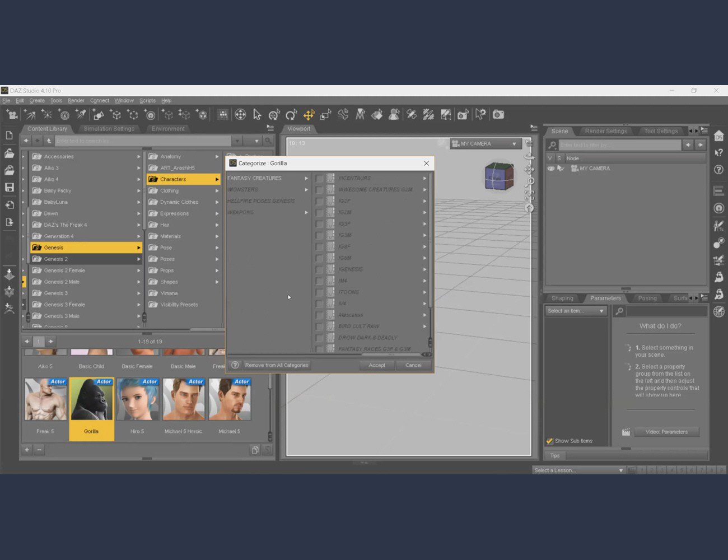Check the !AWESOME CREATURES G2M checkbox
The height and width of the screenshot is (560, 728).
click(x=319, y=189)
